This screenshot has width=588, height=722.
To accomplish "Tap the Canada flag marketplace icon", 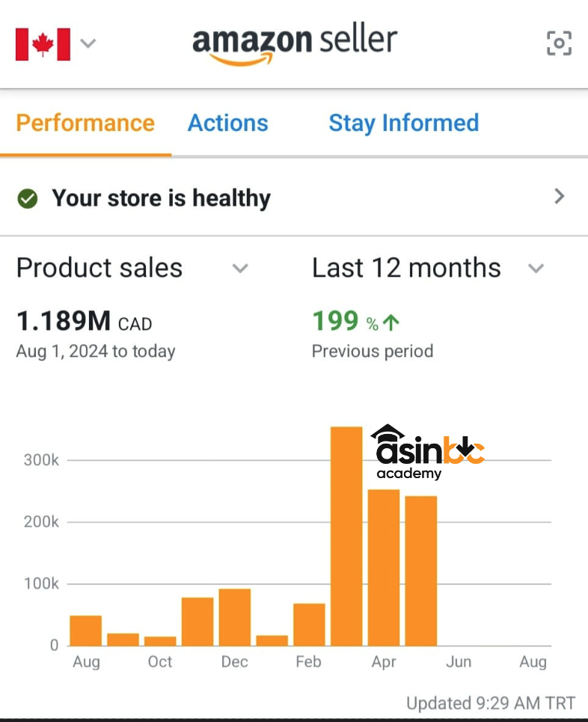I will (43, 44).
